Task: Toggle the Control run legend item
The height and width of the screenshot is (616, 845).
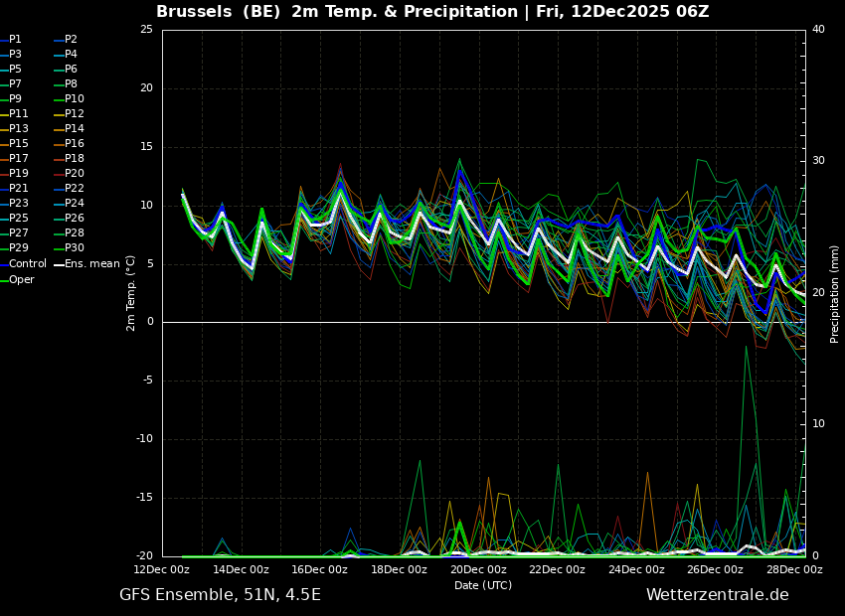Action: point(27,264)
